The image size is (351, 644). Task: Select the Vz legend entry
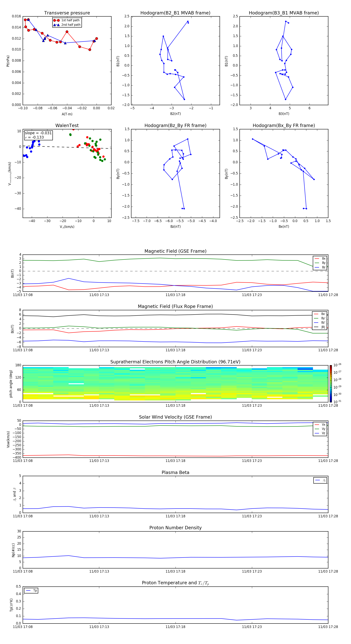(x=320, y=433)
